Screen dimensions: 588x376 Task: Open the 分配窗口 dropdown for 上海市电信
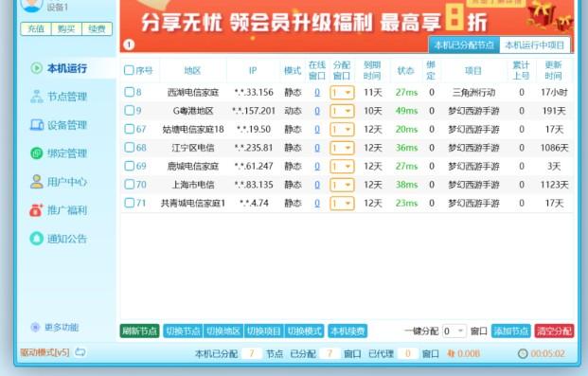pos(342,185)
